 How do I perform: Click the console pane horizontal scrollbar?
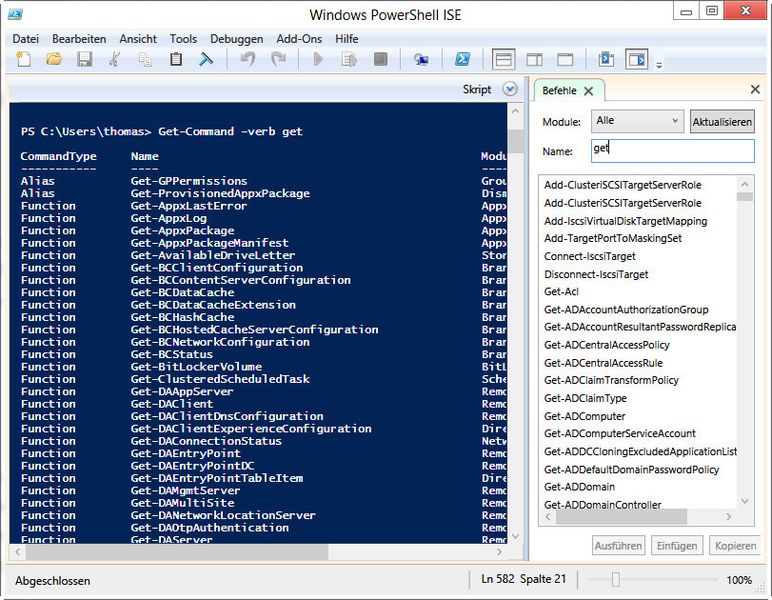259,552
